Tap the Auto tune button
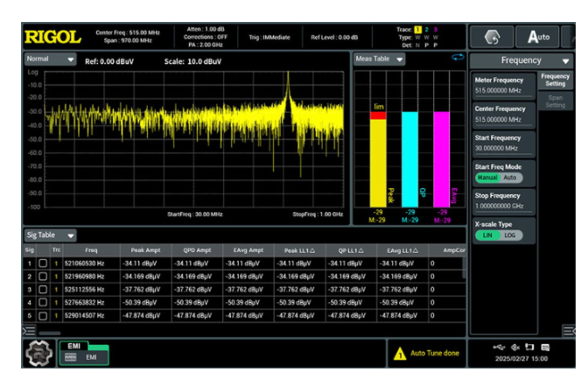 pyautogui.click(x=538, y=37)
